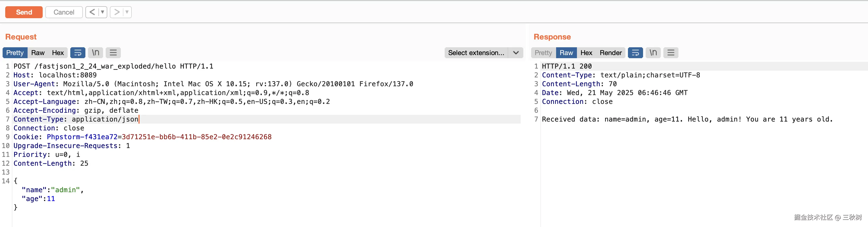Toggle word wrap icon in Response panel

tap(635, 53)
